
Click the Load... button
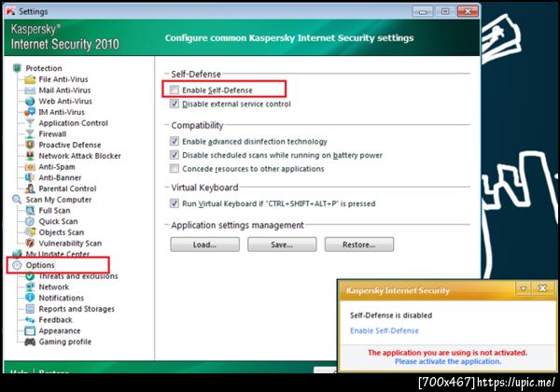(x=204, y=245)
